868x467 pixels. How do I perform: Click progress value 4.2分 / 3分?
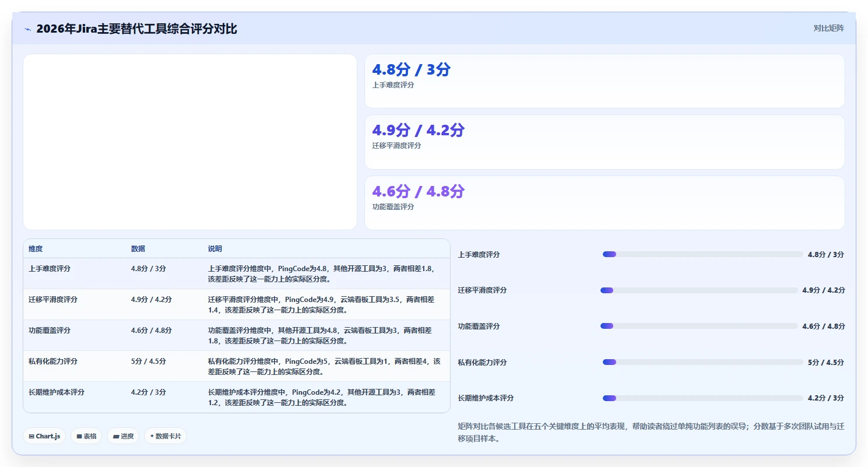826,398
